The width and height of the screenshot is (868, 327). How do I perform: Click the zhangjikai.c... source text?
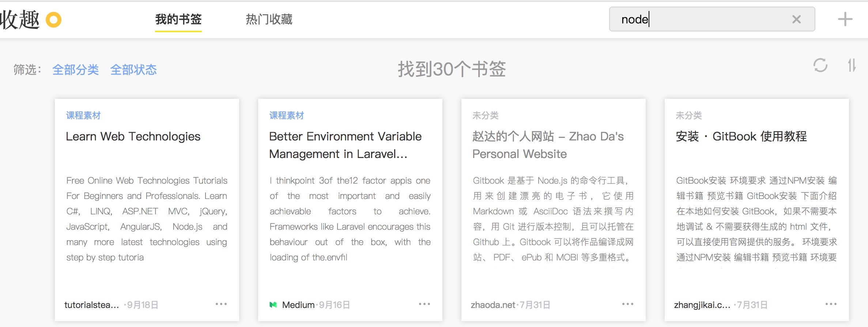click(702, 305)
